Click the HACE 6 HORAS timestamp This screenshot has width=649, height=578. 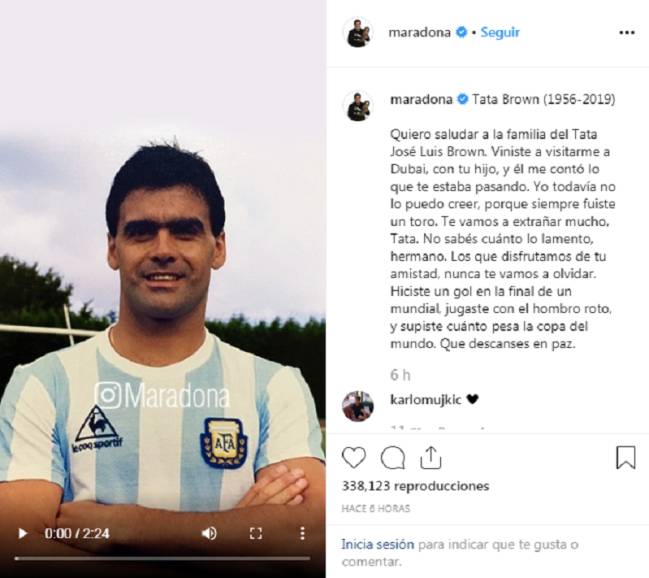[376, 508]
